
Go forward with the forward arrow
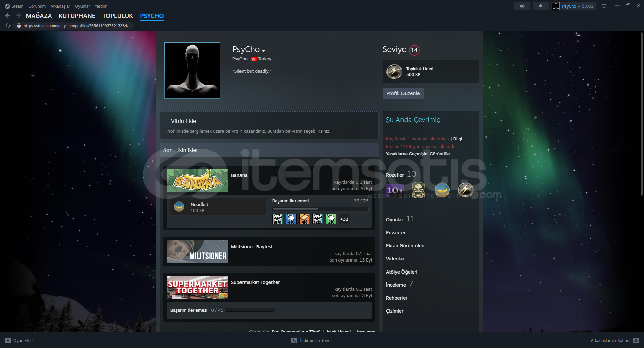[x=18, y=16]
